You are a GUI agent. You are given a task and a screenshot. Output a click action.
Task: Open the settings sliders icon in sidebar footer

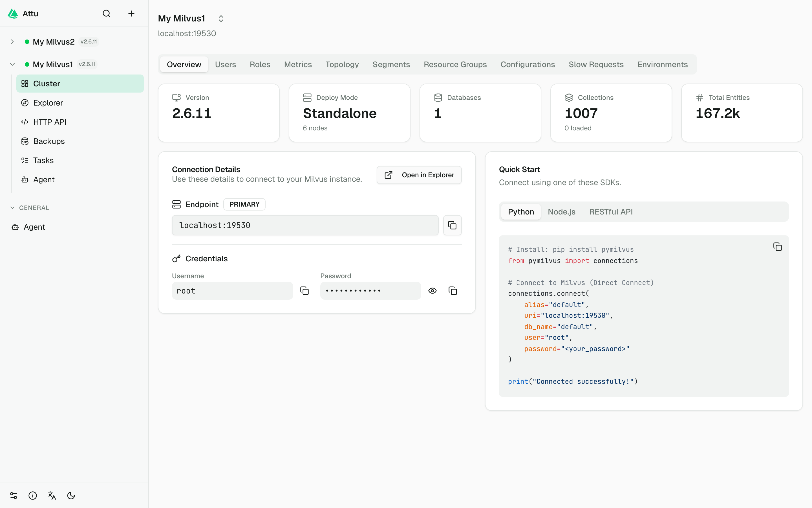(14, 495)
